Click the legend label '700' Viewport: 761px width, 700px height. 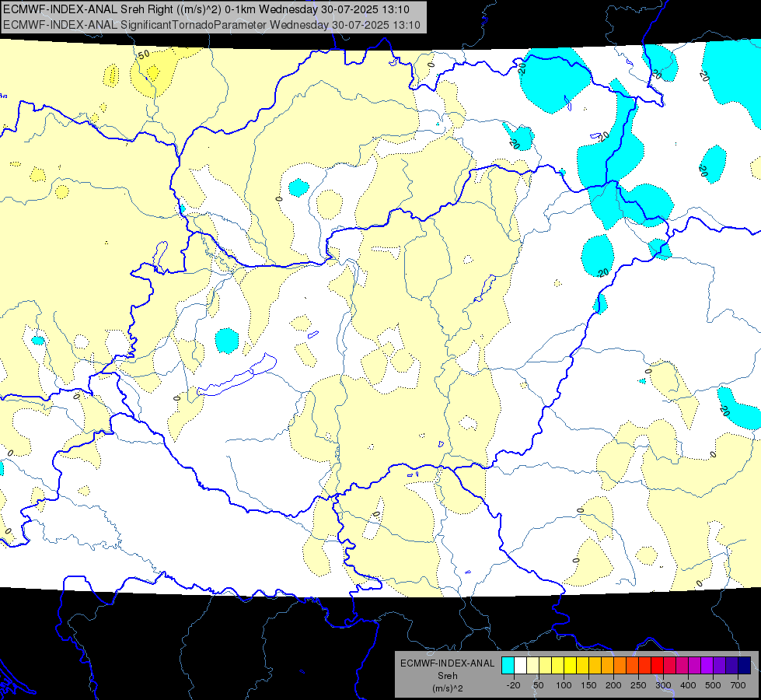738,685
